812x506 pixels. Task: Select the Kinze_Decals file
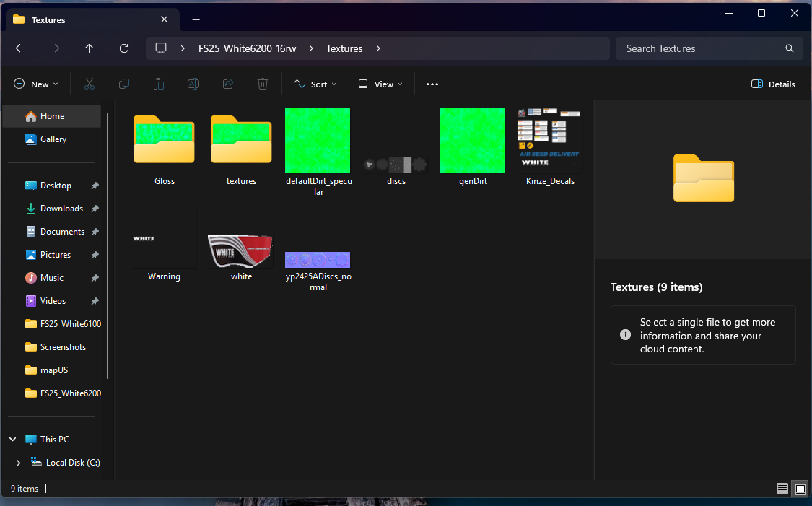[550, 147]
